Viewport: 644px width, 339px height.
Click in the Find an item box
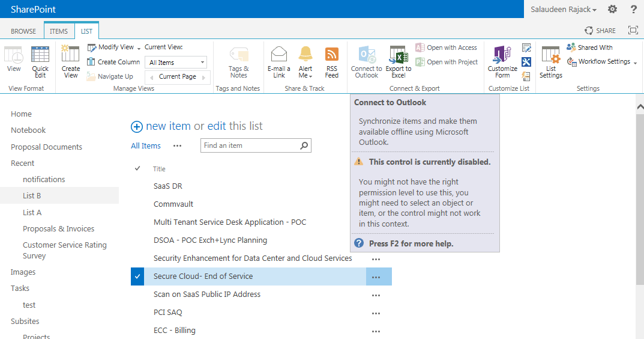[250, 145]
